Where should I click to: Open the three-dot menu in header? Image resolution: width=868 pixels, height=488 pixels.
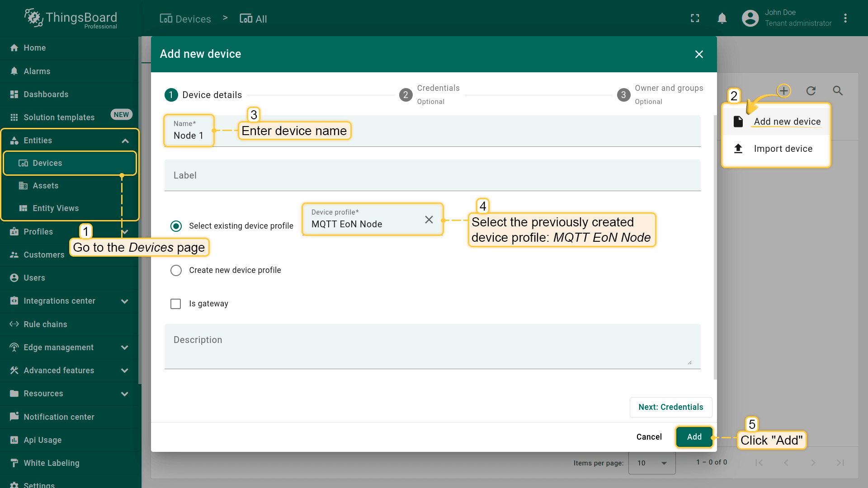click(x=845, y=19)
